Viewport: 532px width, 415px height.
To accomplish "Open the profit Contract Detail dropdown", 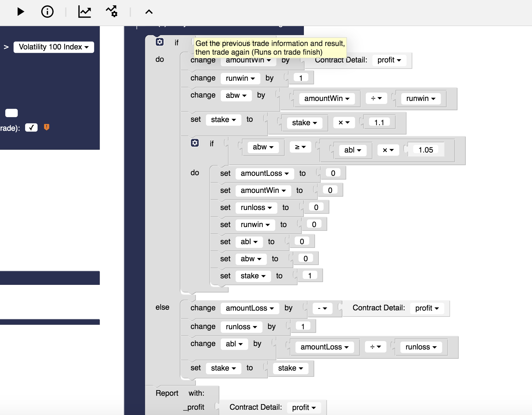I will 390,60.
